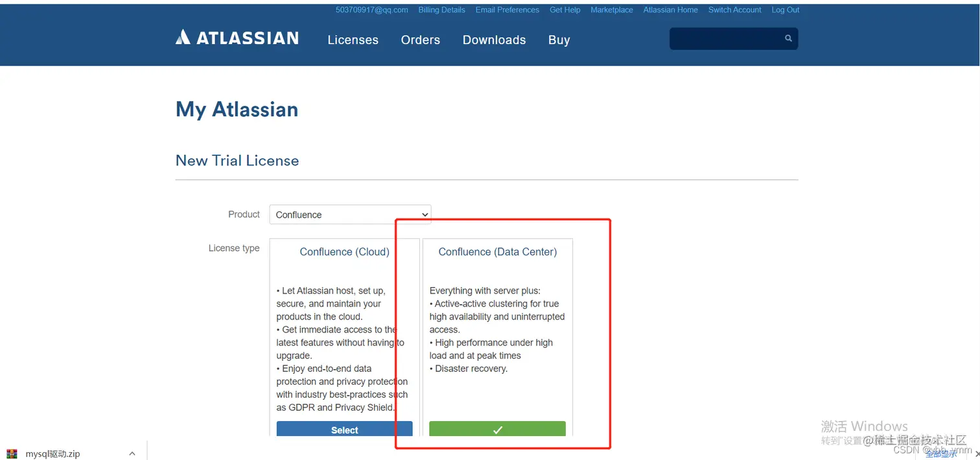Viewport: 980px width, 460px height.
Task: Click the Disaster recovery bullet text
Action: (x=469, y=369)
